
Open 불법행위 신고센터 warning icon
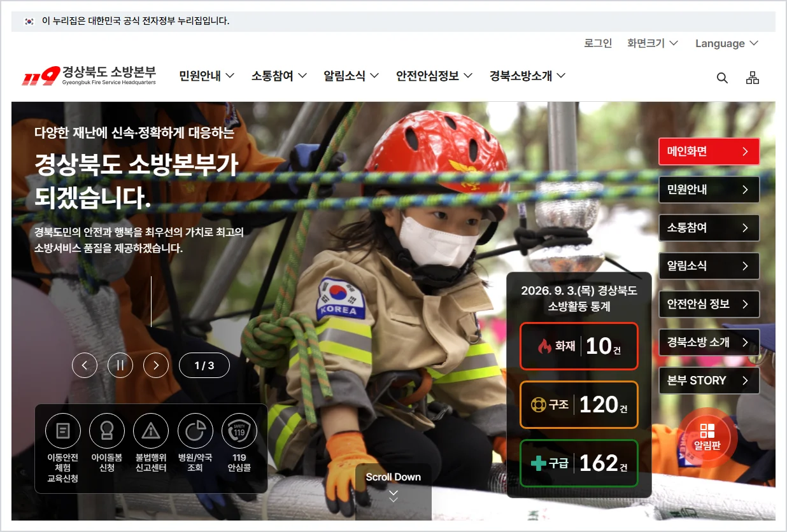[151, 443]
